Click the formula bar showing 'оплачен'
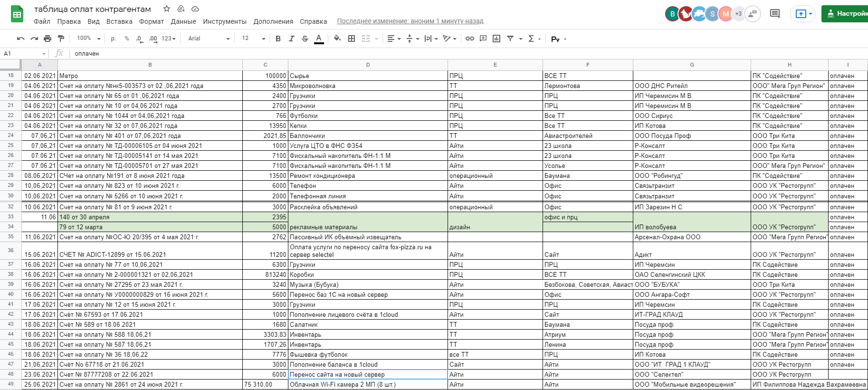The height and width of the screenshot is (390, 868). point(468,54)
